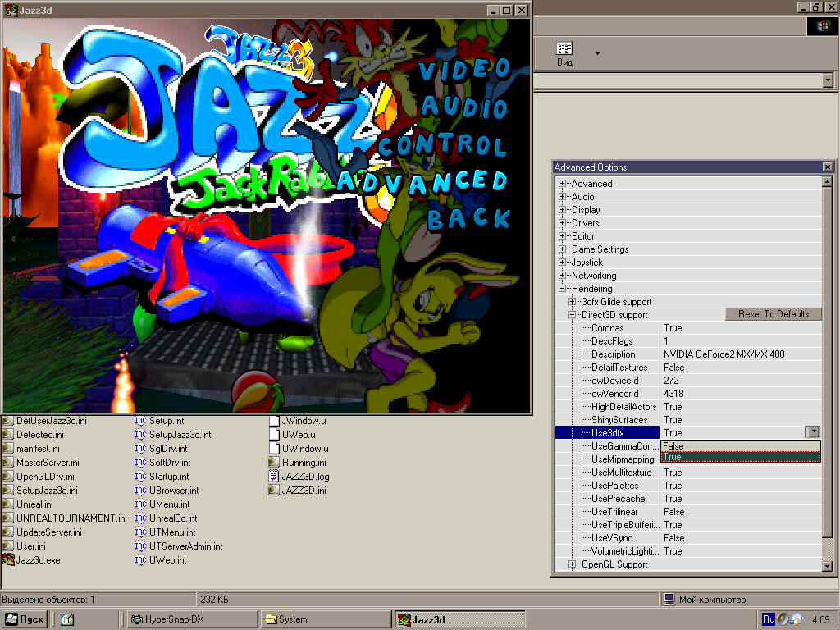Click the Jazz3d taskbar button
This screenshot has width=840, height=630.
click(459, 619)
